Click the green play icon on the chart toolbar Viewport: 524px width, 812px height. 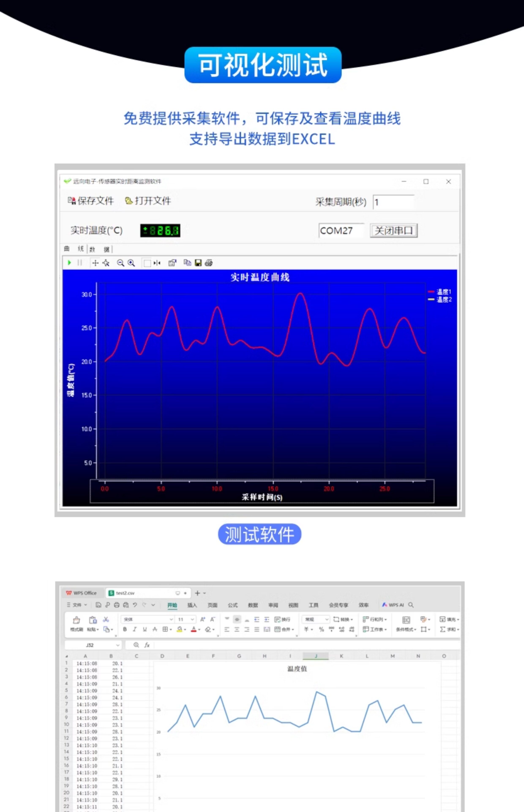click(x=70, y=262)
